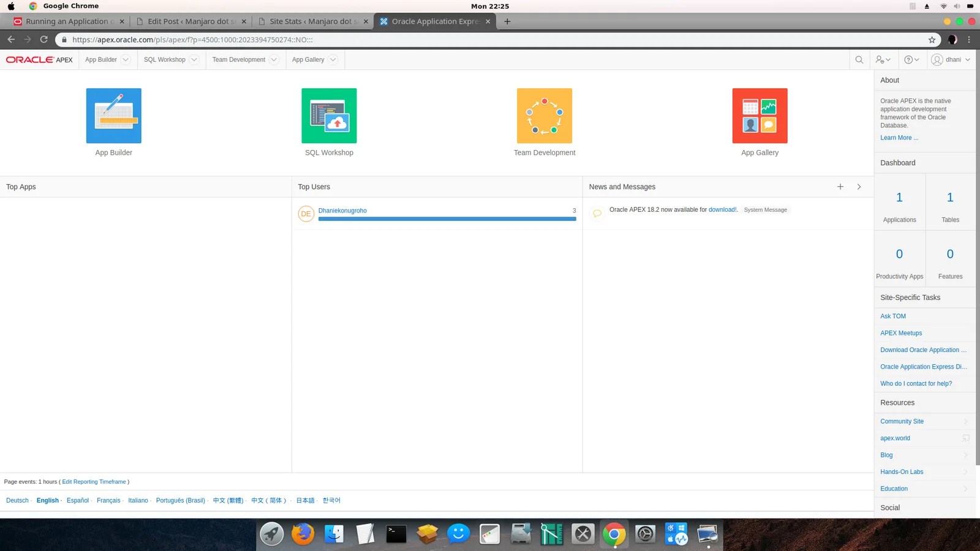Go back in Chrome
Screen dimensions: 980x551
click(x=11, y=39)
